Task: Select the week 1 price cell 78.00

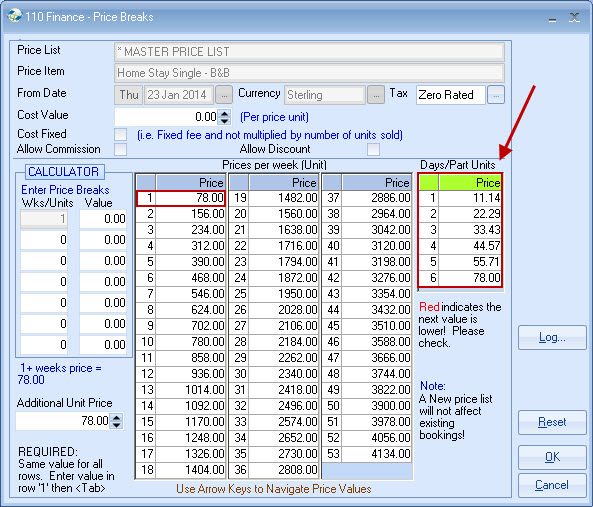Action: [x=190, y=198]
